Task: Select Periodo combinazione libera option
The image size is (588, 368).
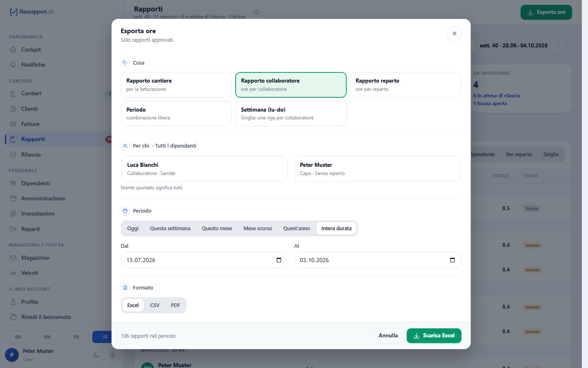Action: click(x=176, y=114)
